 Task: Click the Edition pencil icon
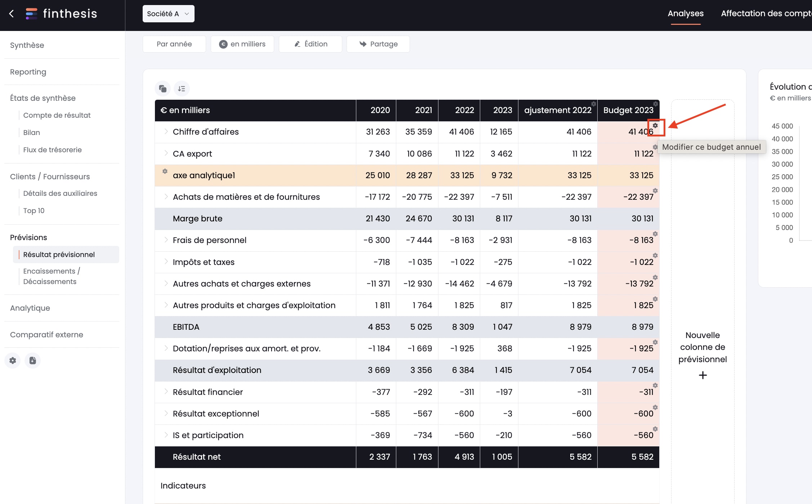coord(297,44)
